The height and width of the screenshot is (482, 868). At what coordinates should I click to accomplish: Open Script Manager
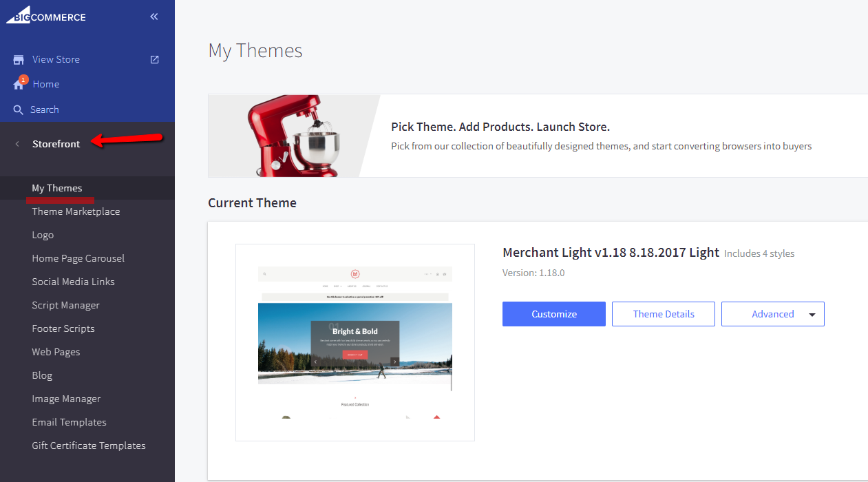tap(65, 305)
